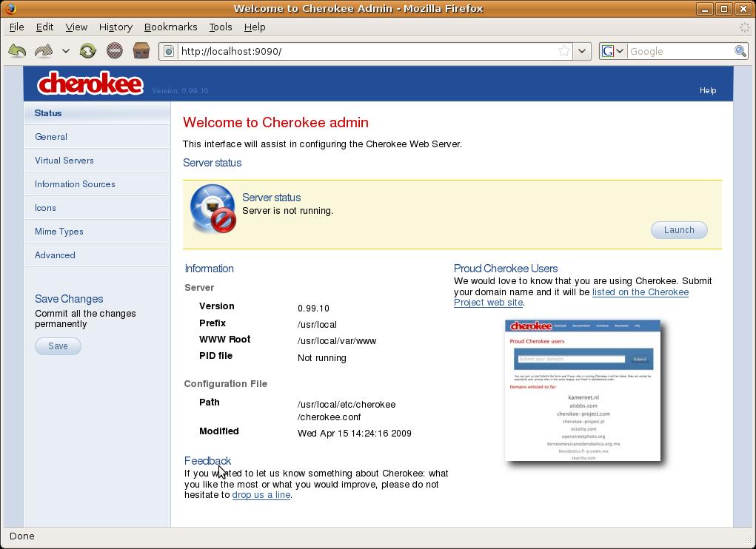Reload the current page
Image resolution: width=756 pixels, height=549 pixels.
click(88, 51)
